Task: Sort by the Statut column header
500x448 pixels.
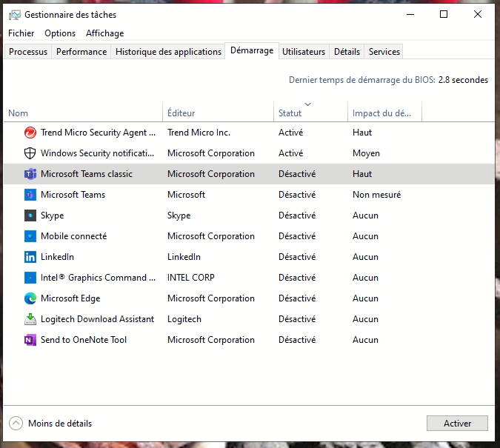Action: point(310,112)
